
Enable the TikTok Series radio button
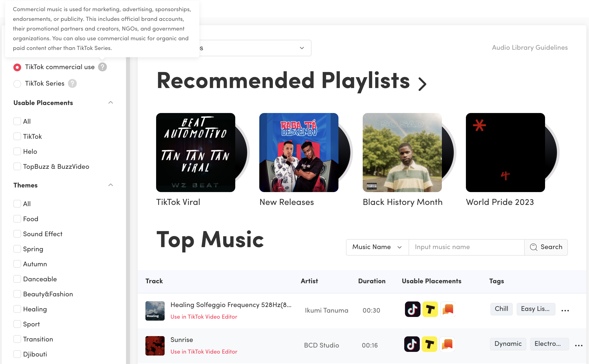tap(17, 83)
